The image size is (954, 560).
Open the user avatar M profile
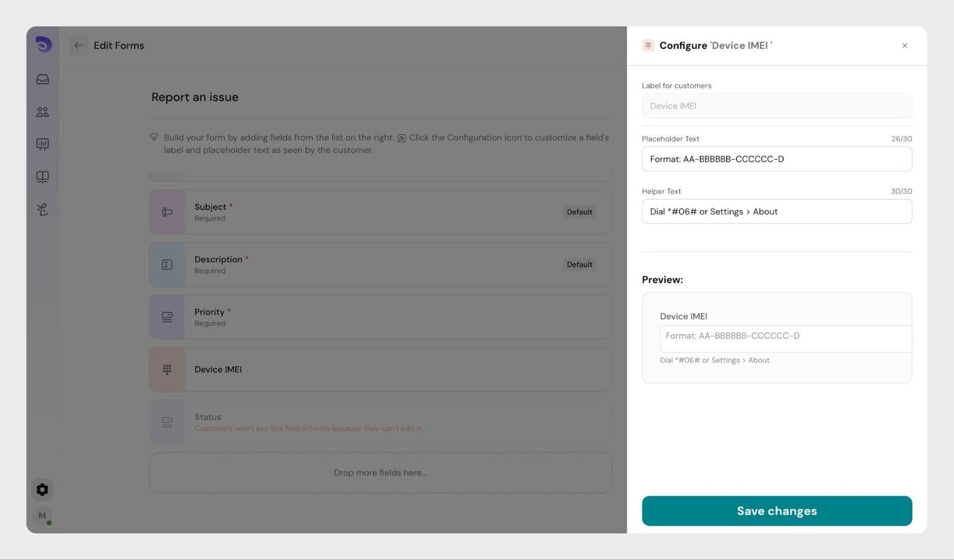coord(42,516)
